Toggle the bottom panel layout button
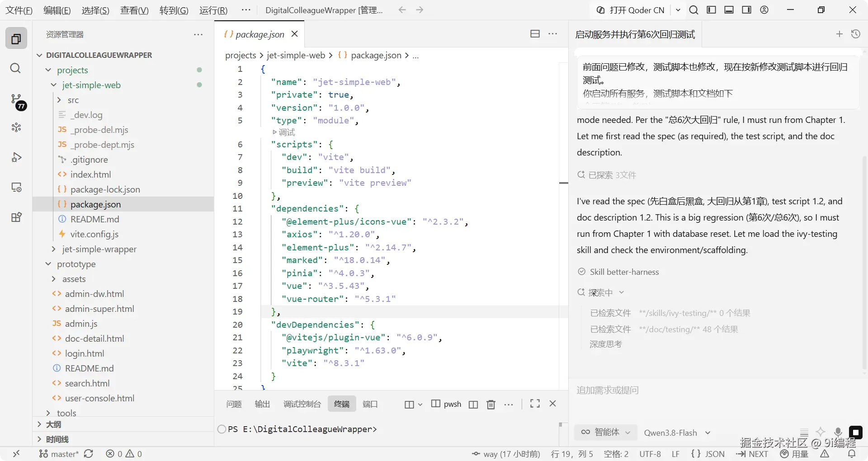This screenshot has height=461, width=868. (x=729, y=10)
